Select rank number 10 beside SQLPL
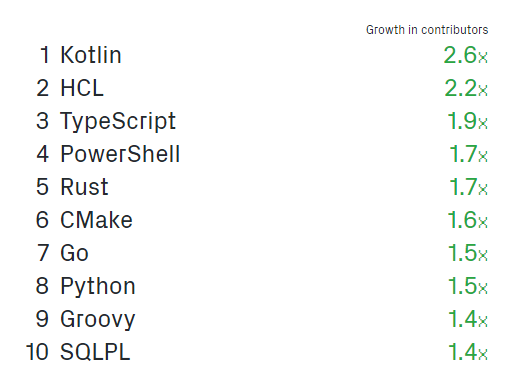Image resolution: width=523 pixels, height=392 pixels. click(x=38, y=352)
